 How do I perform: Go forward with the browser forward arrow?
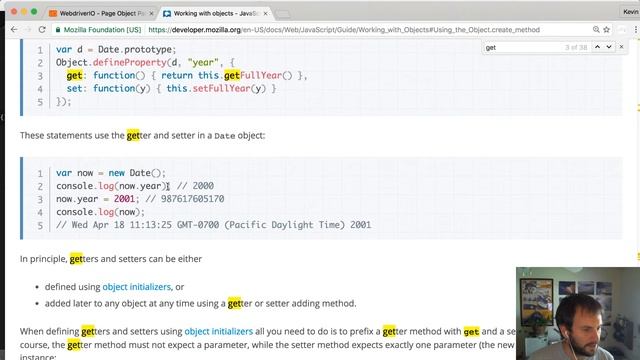pos(28,30)
